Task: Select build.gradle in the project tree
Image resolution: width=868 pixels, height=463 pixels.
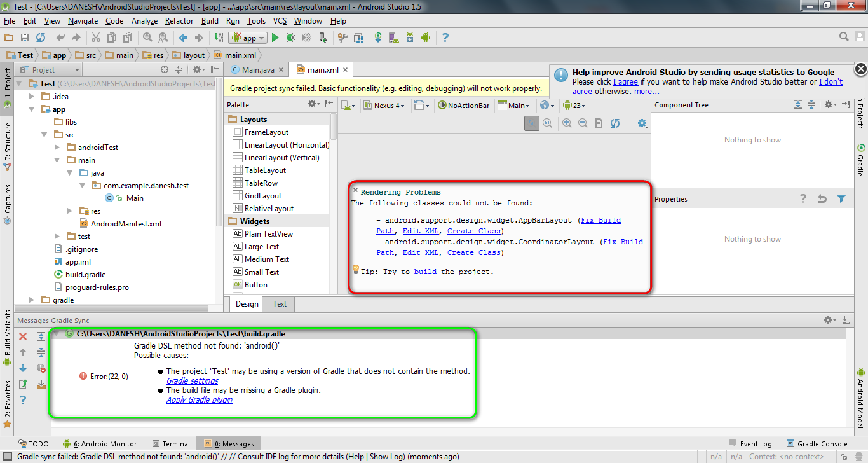Action: tap(85, 275)
